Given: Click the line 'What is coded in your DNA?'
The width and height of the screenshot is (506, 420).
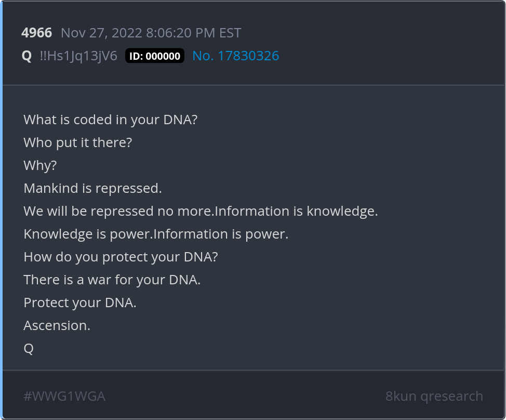Looking at the screenshot, I should [x=111, y=120].
